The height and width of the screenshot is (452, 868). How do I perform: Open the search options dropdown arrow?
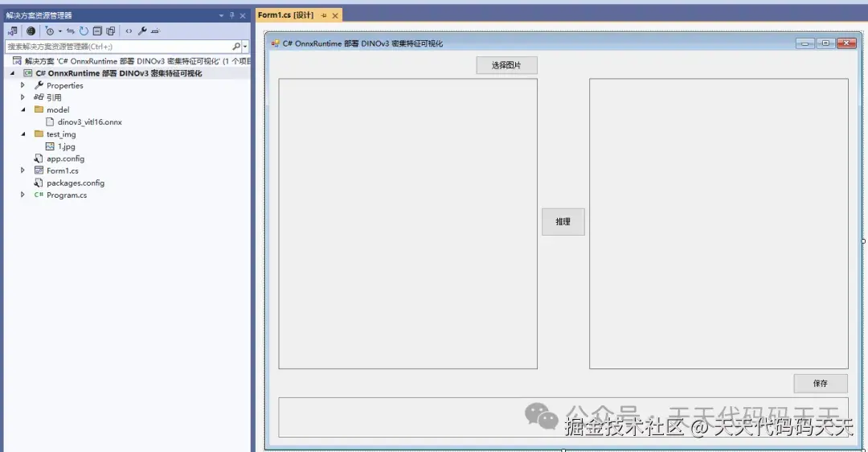245,47
